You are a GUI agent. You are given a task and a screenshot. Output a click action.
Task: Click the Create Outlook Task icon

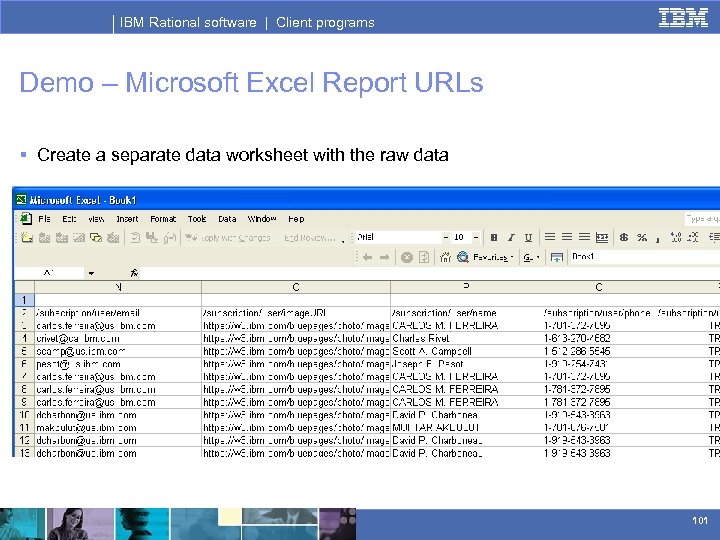point(135,237)
